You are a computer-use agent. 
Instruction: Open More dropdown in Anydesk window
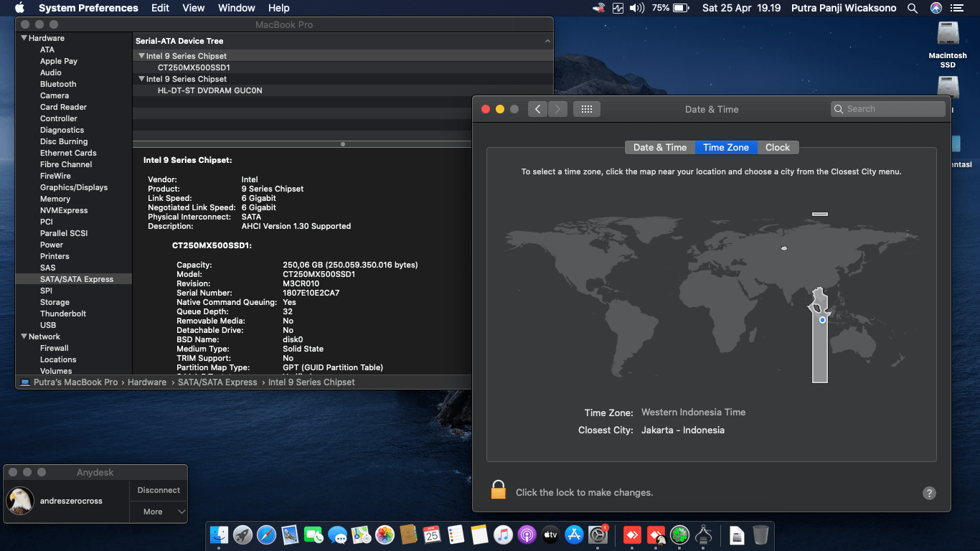pos(159,512)
